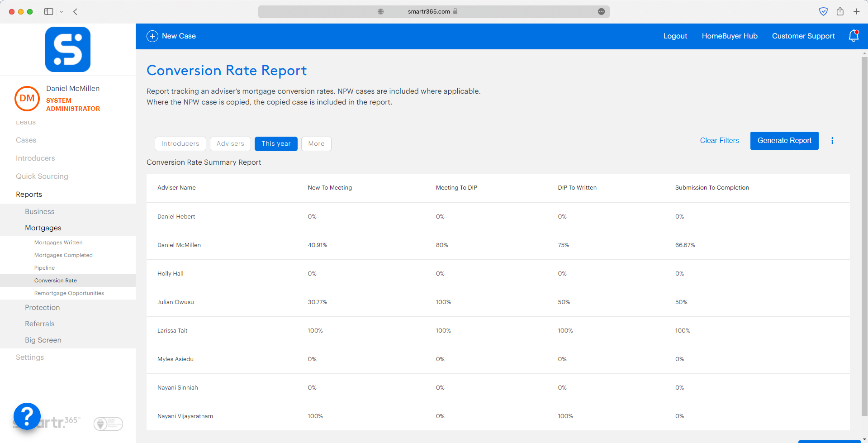Open Settings in the sidebar
The height and width of the screenshot is (443, 868).
[30, 357]
